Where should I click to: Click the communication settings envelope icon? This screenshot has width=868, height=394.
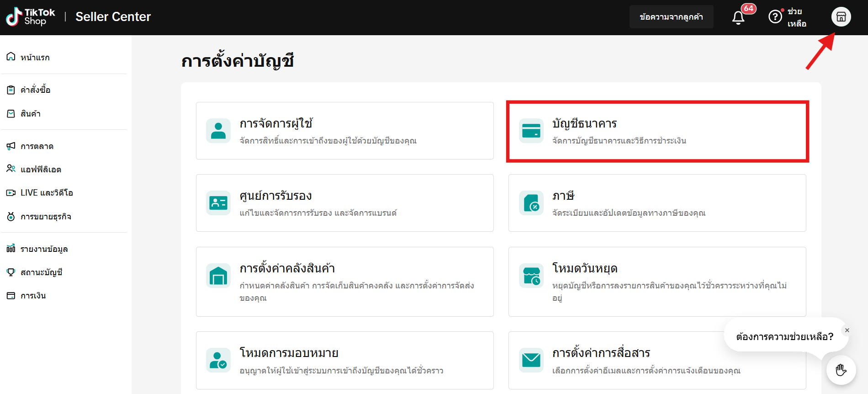[531, 360]
